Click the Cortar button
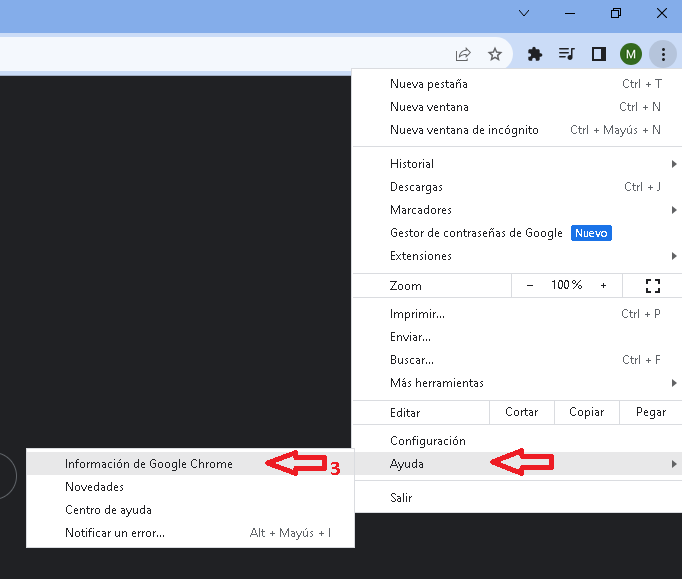This screenshot has width=682, height=579. tap(522, 412)
